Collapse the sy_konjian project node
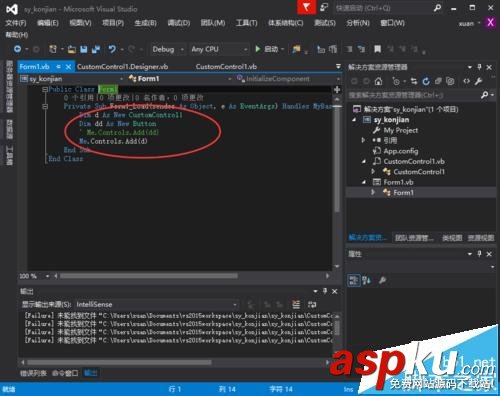500x396 pixels. coord(354,120)
